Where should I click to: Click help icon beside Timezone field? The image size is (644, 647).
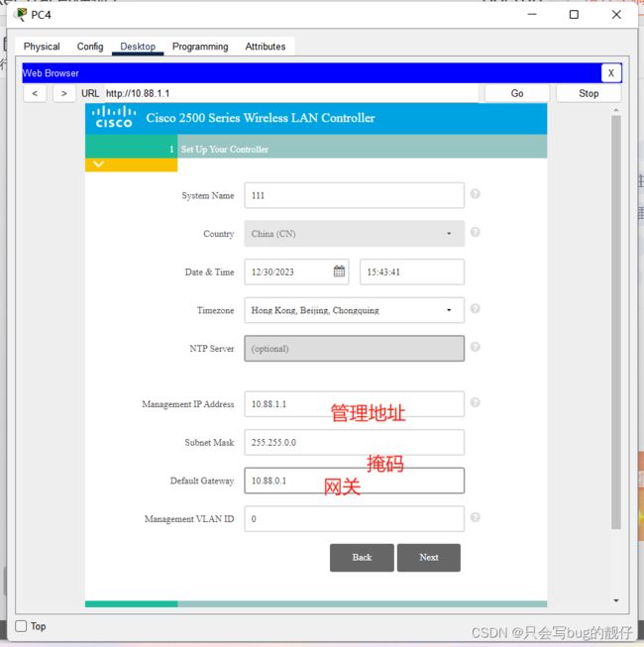[x=475, y=308]
